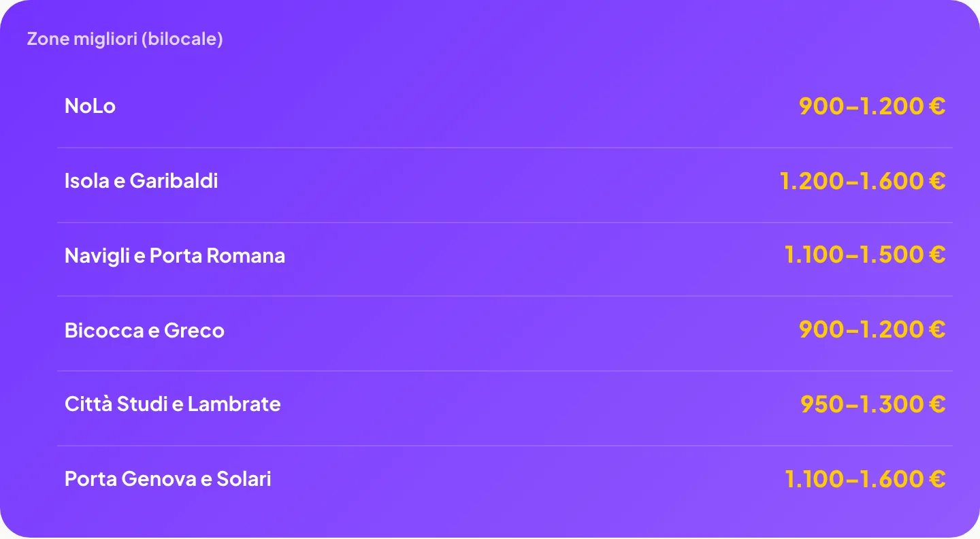
Task: Click the divider below Bicocca e Greco
Action: coord(505,371)
